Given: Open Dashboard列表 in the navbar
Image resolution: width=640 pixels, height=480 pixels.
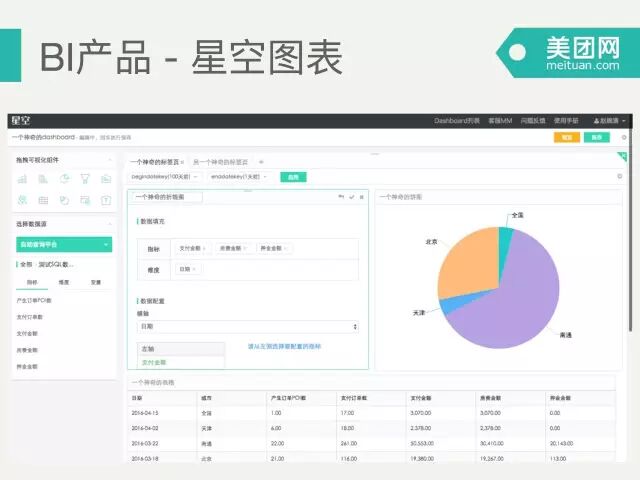Looking at the screenshot, I should pyautogui.click(x=457, y=121).
